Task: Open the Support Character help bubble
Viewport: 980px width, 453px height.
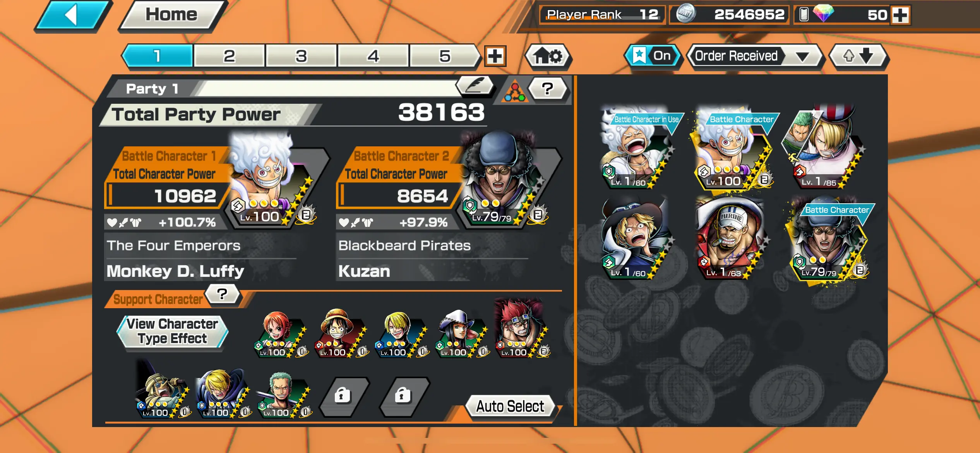Action: pyautogui.click(x=222, y=295)
